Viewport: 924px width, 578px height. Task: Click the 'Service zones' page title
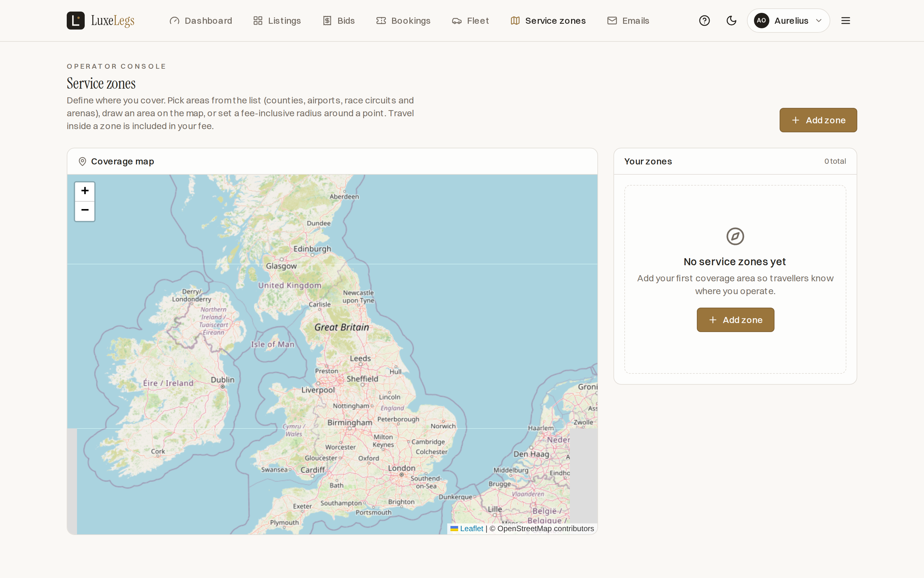coord(101,83)
